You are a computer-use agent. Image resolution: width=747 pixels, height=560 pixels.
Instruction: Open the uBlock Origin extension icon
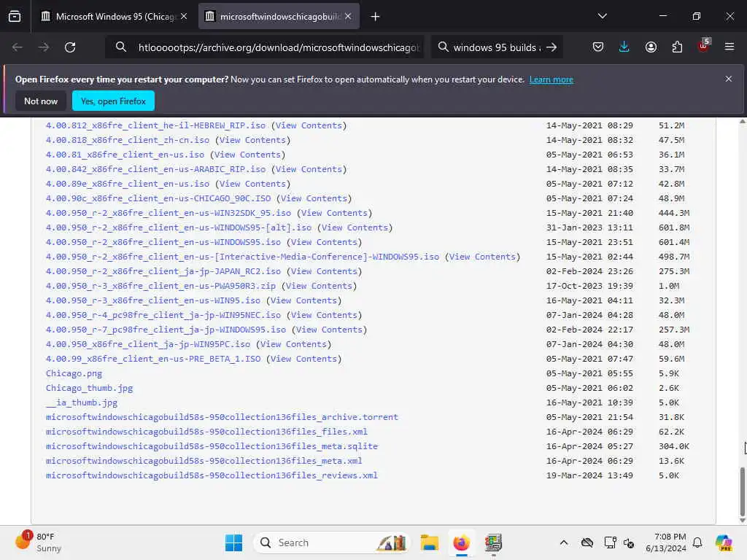coord(704,46)
